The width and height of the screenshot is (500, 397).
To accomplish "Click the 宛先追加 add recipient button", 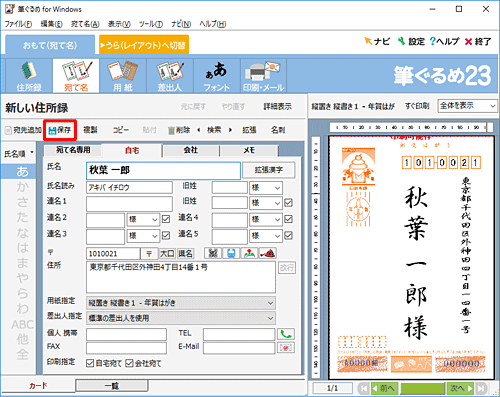I will point(23,130).
